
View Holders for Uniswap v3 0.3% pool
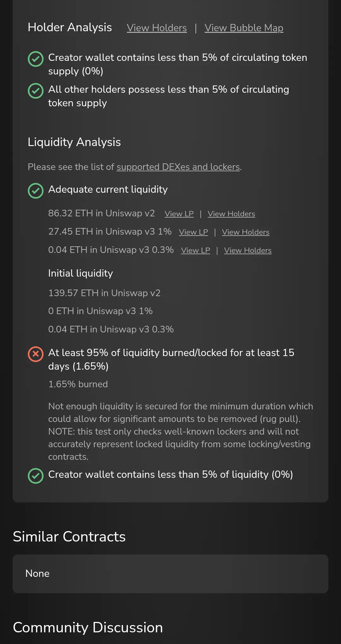click(x=248, y=250)
